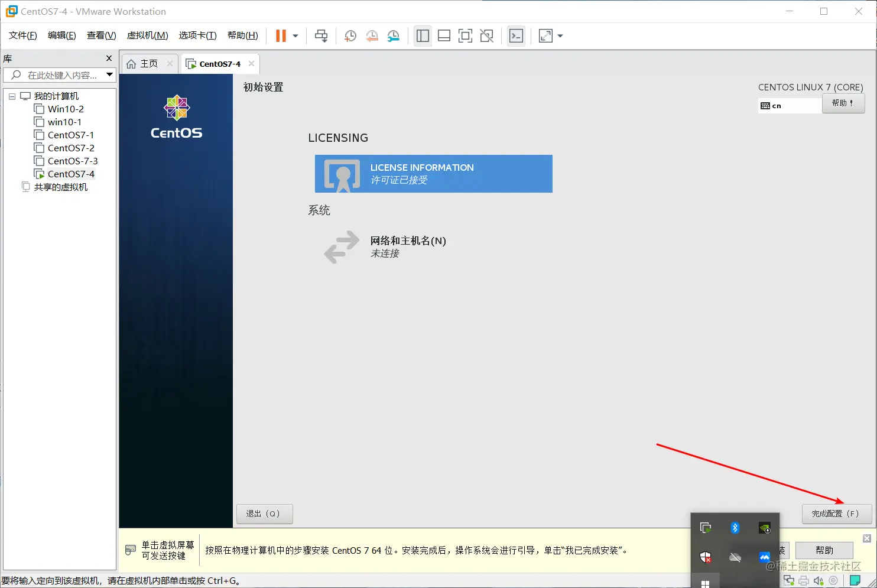Select the CentOS-7-3 virtual machine
Screen dimensions: 877x588
pos(73,161)
